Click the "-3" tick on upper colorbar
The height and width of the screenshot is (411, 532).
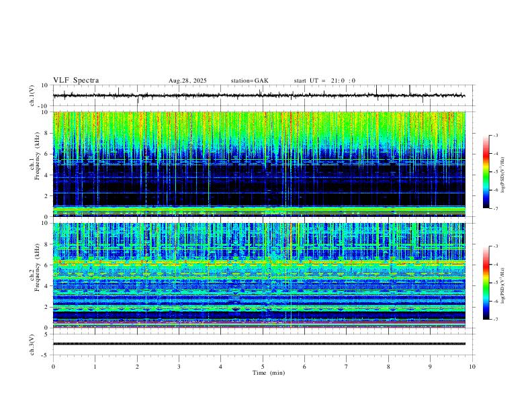496,136
